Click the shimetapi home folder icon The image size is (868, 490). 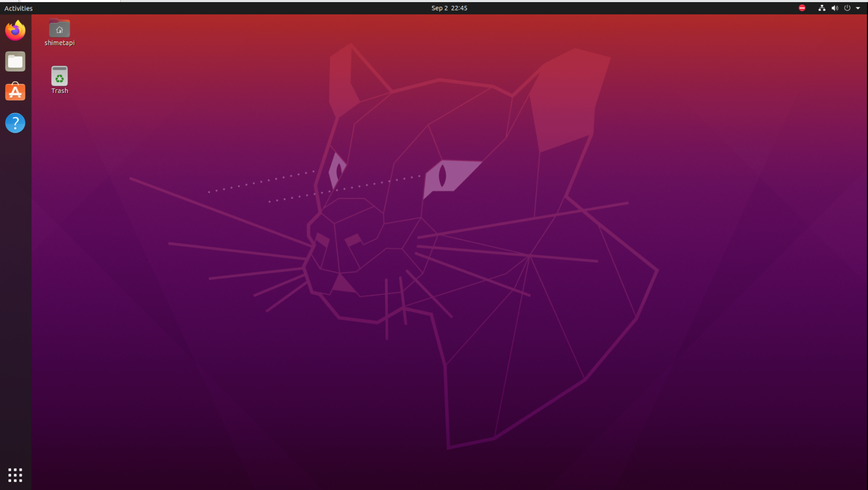[60, 29]
